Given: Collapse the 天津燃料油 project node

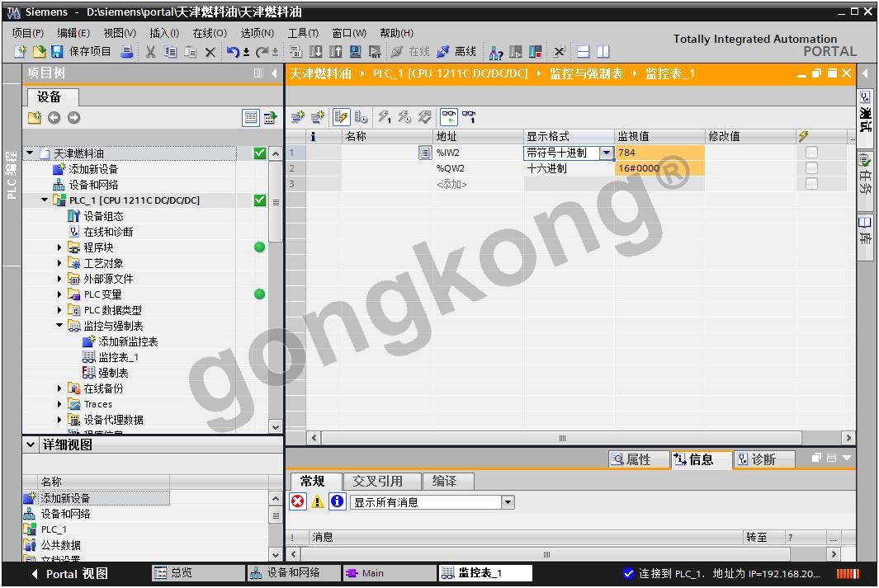Looking at the screenshot, I should 31,153.
